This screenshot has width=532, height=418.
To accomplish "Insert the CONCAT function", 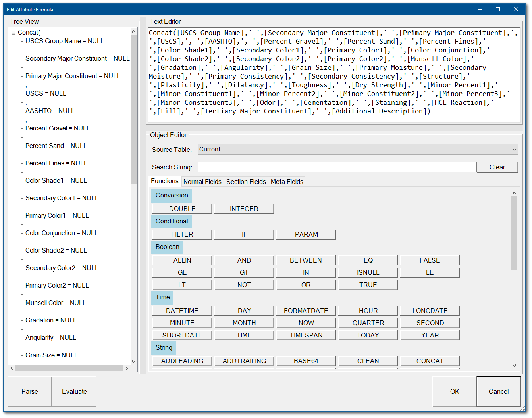I will click(430, 361).
